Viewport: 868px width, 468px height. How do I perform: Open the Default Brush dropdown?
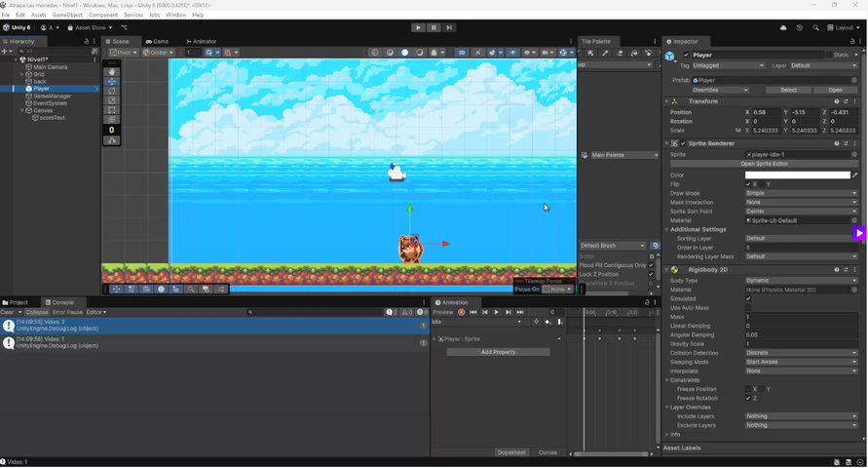612,246
